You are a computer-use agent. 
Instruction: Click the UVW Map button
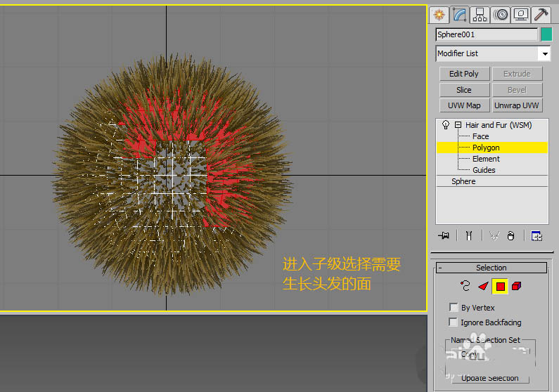click(464, 105)
